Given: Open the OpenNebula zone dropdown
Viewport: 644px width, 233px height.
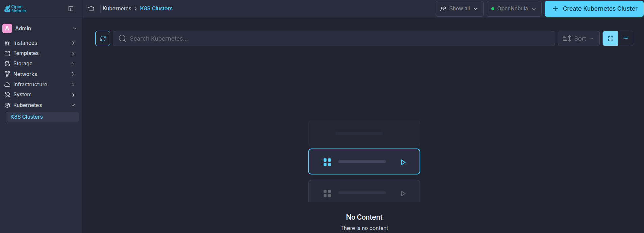Looking at the screenshot, I should 514,9.
